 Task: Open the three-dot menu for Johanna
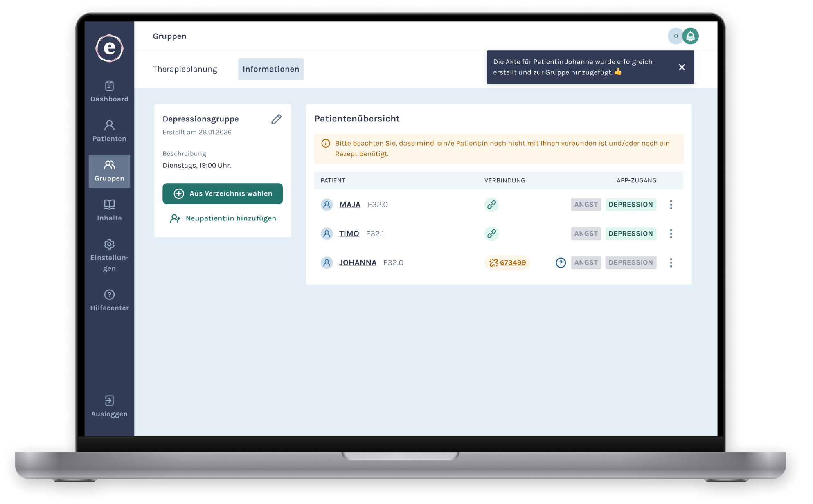(x=671, y=263)
